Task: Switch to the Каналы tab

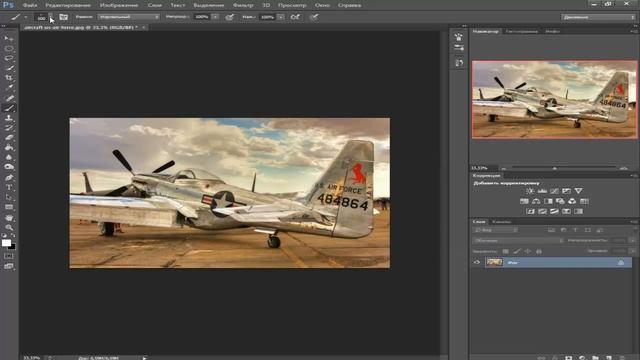Action: [502, 222]
